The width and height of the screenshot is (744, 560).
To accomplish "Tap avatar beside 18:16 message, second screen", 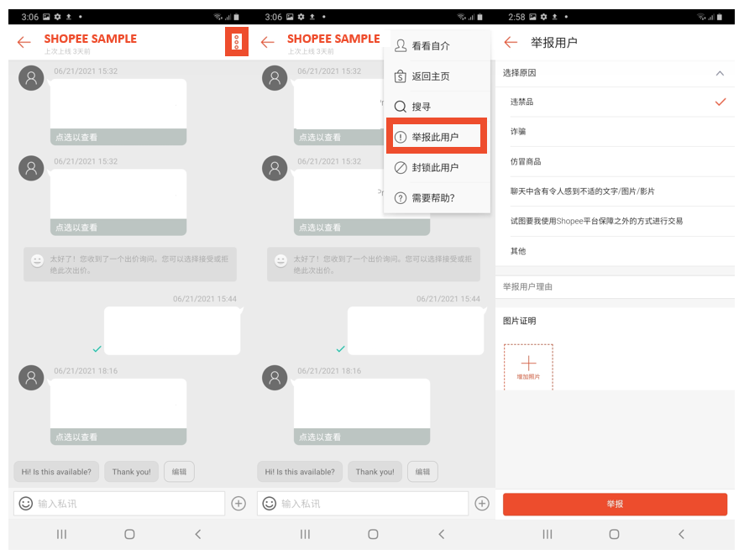I will pos(275,378).
